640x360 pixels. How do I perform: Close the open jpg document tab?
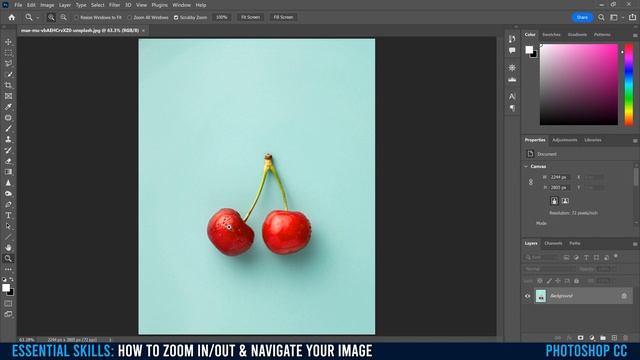tap(143, 31)
